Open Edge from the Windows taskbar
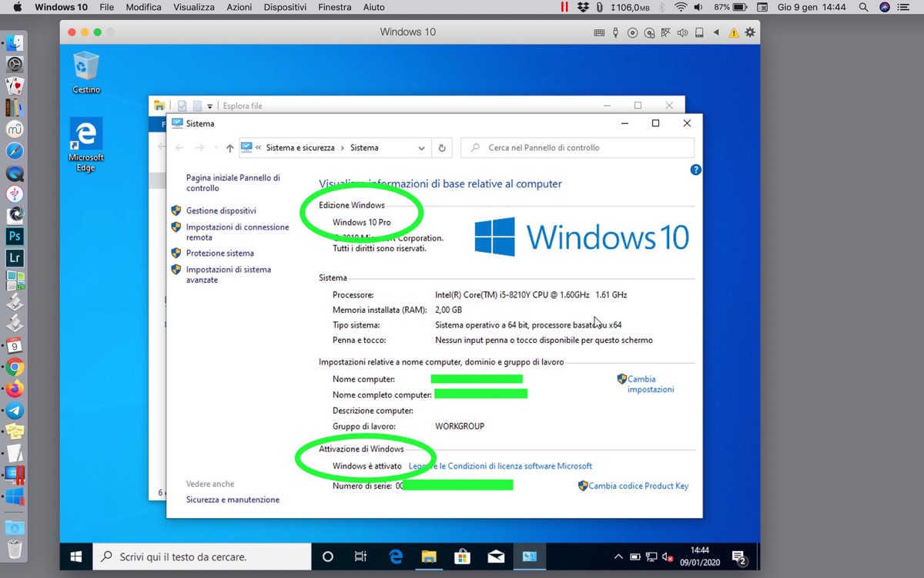Image resolution: width=924 pixels, height=578 pixels. pyautogui.click(x=396, y=556)
